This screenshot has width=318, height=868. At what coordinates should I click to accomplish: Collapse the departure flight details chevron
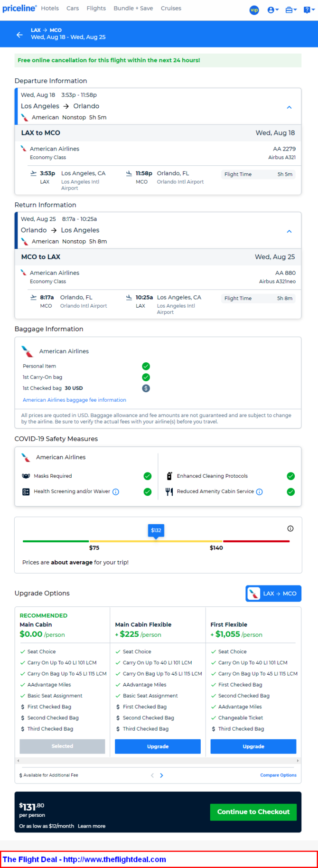tap(289, 107)
